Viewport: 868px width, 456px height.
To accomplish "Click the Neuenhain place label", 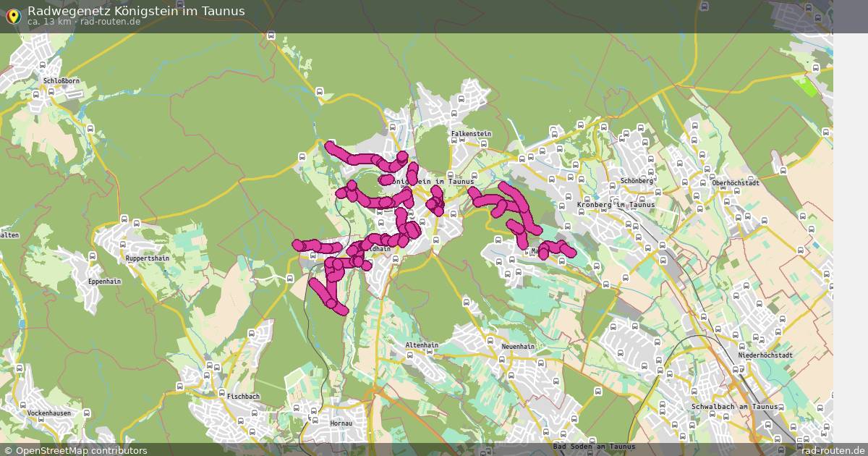I will coord(519,347).
